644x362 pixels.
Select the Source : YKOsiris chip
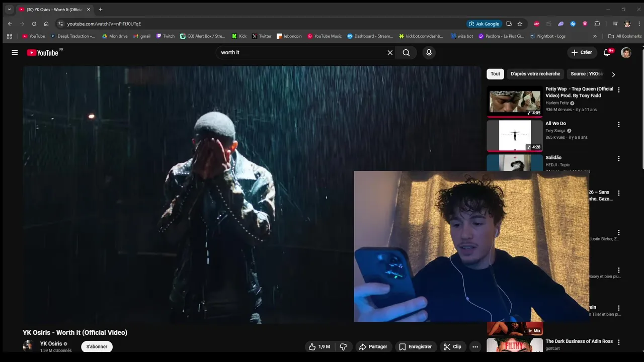586,74
